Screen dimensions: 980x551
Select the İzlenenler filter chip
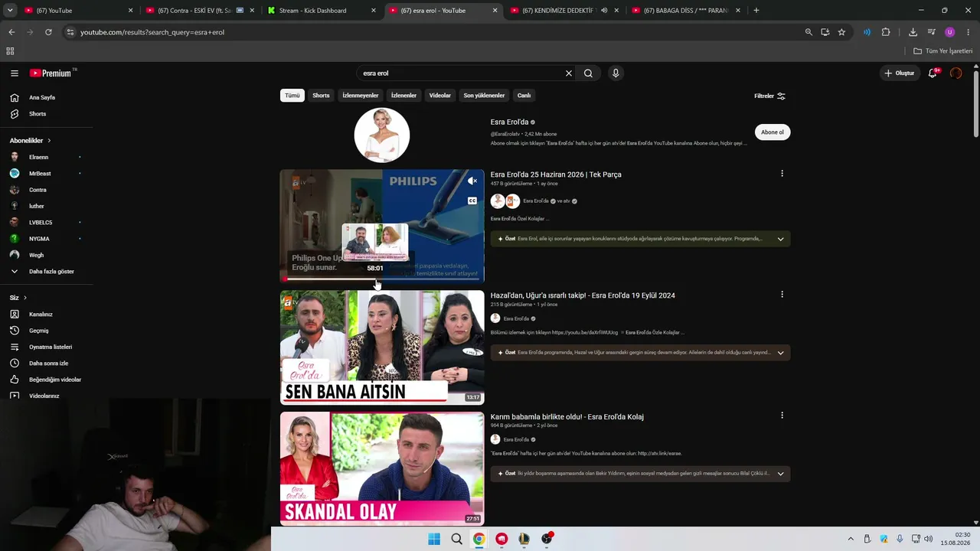coord(403,96)
